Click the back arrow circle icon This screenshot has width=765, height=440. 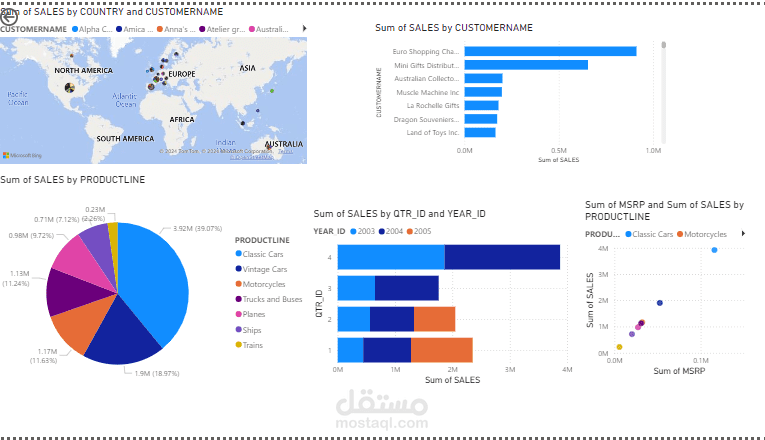point(9,17)
